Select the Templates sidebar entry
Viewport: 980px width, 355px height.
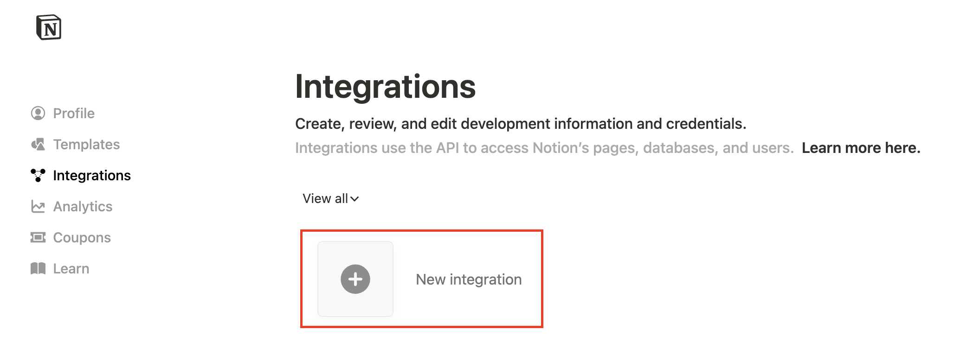86,144
